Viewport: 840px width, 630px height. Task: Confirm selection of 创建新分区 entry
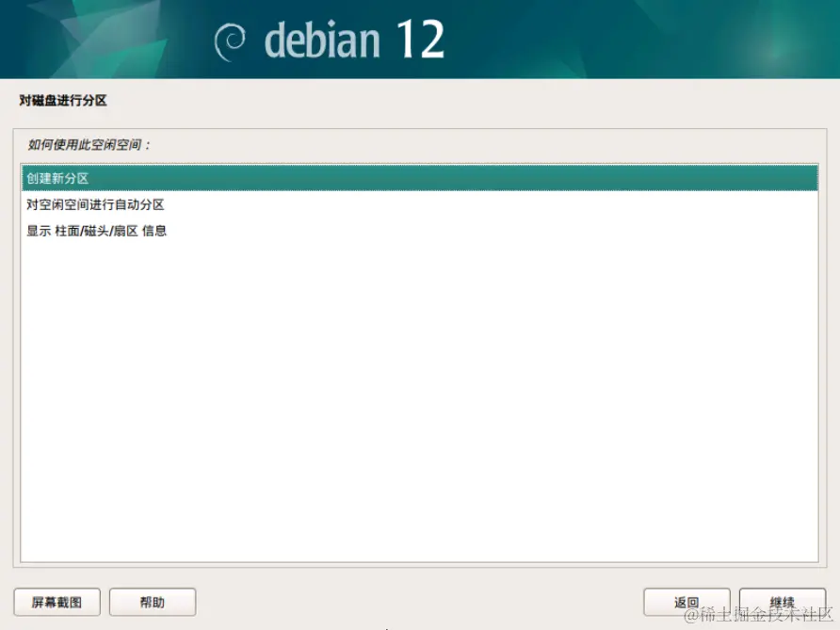[57, 178]
